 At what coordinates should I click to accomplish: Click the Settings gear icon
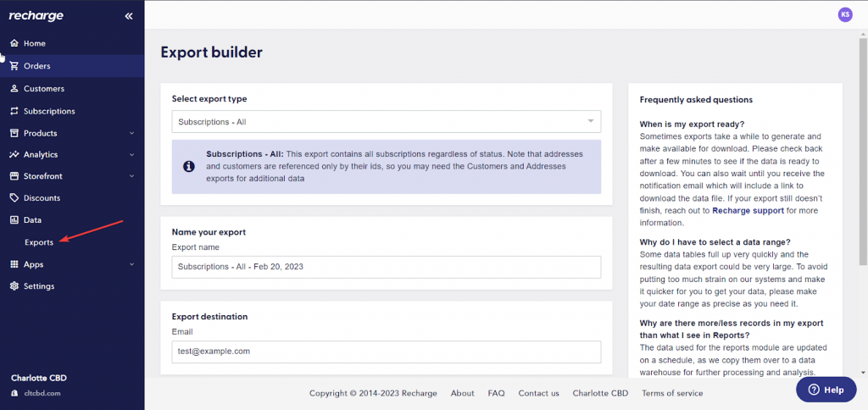click(x=14, y=286)
